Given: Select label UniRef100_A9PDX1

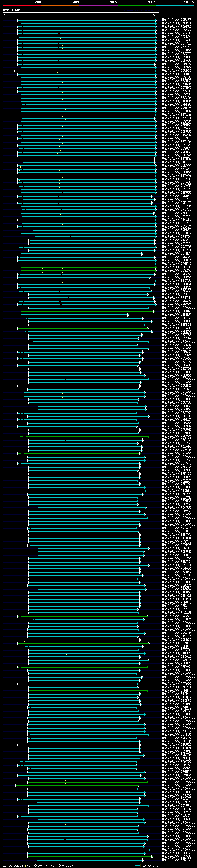Looking at the screenshot, I should [176, 74].
